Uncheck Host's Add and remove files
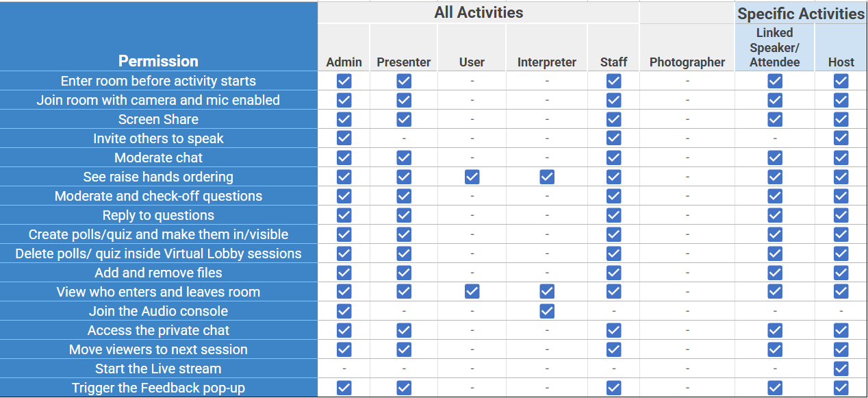The height and width of the screenshot is (398, 868). click(841, 273)
